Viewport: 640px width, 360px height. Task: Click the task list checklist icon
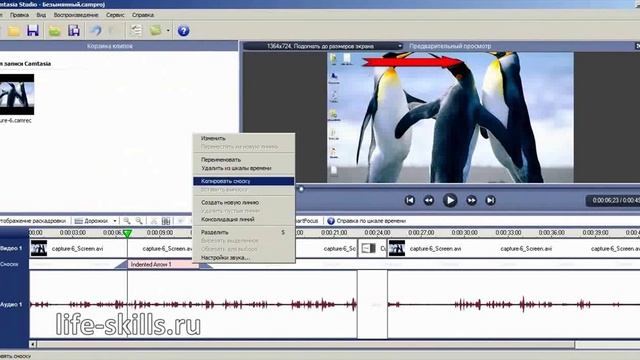[x=136, y=31]
